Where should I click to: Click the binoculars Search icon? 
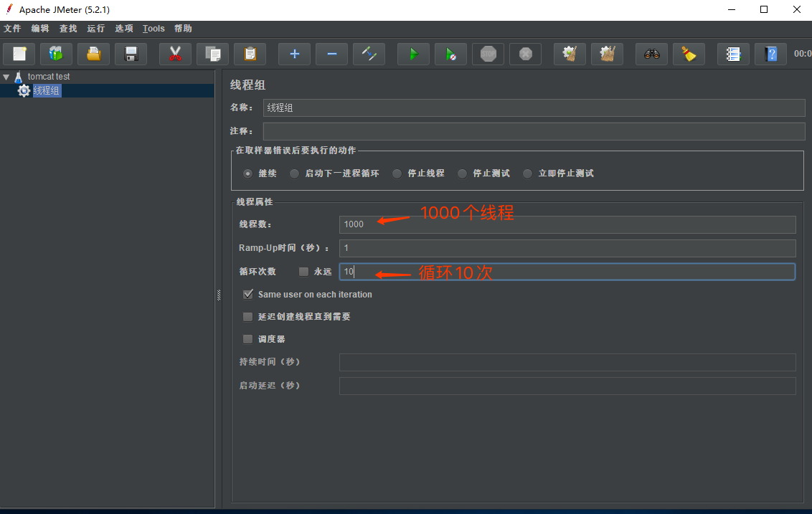click(651, 54)
